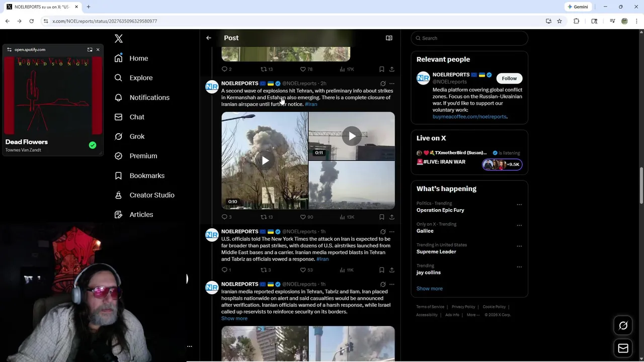Bookmark the New York Times post

[x=382, y=270]
